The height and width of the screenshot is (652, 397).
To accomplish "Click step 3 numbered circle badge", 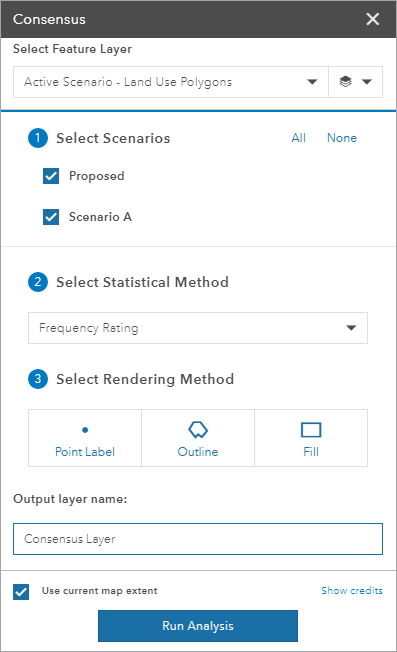I will (x=38, y=379).
